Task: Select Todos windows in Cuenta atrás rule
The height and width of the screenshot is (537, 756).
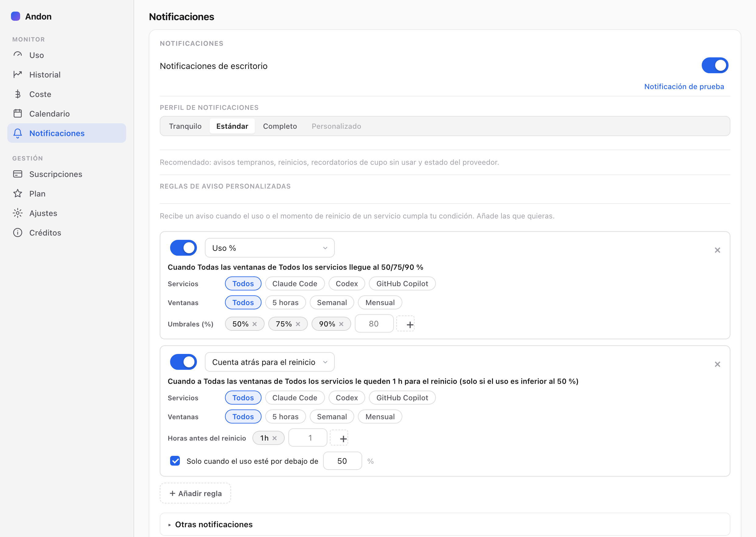Action: 243,416
